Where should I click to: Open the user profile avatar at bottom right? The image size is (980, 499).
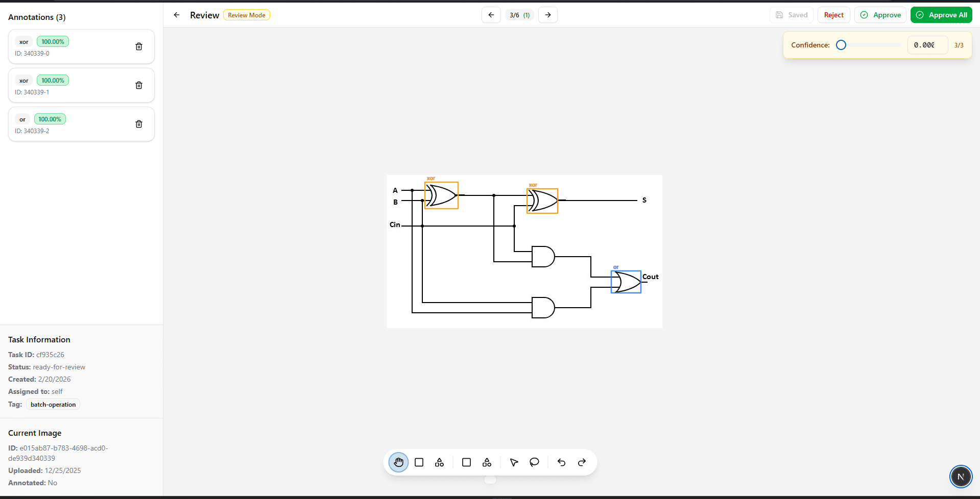961,477
